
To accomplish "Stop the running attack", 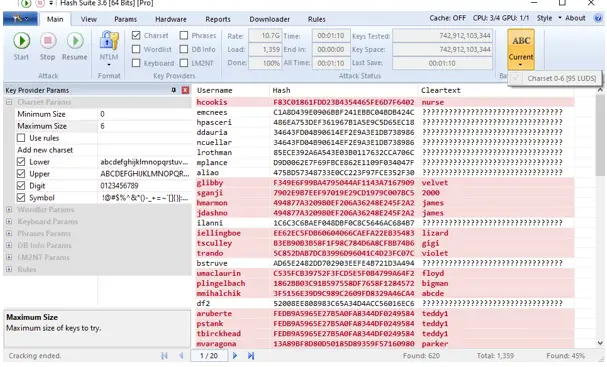I will click(x=48, y=46).
